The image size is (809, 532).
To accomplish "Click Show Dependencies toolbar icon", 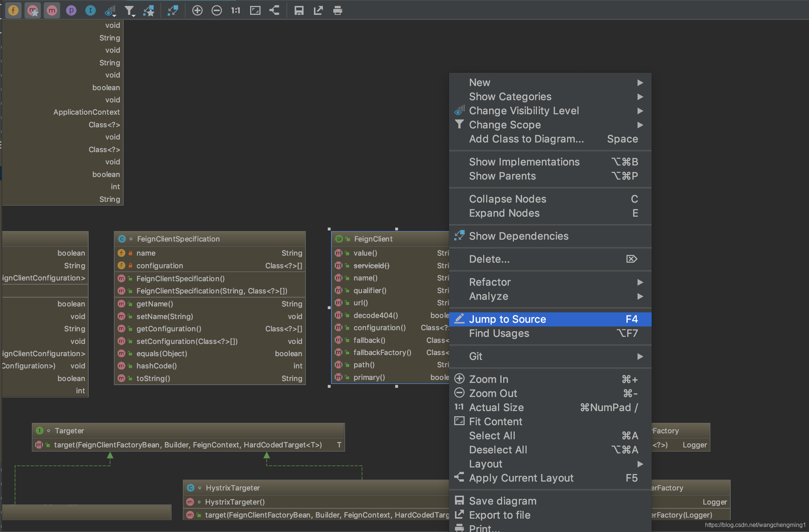I will 173,10.
